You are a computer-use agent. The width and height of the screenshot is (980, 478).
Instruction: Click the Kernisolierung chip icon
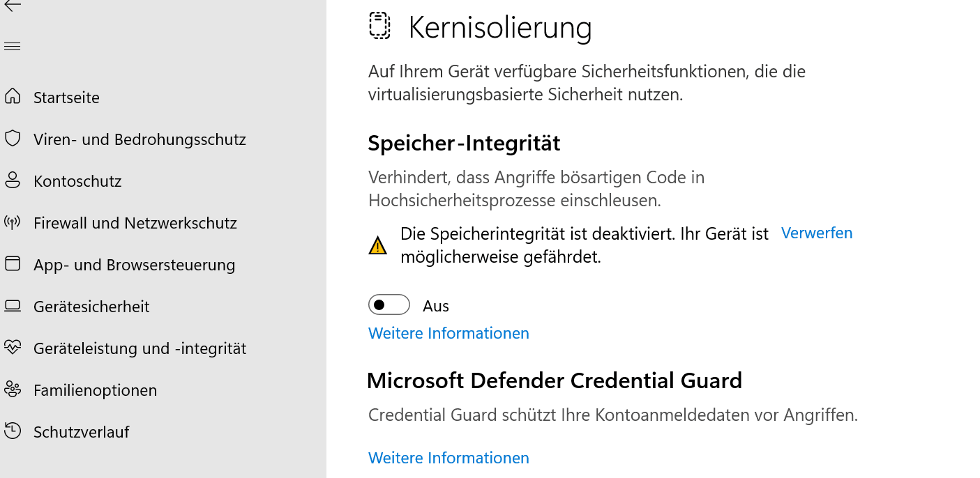(379, 26)
